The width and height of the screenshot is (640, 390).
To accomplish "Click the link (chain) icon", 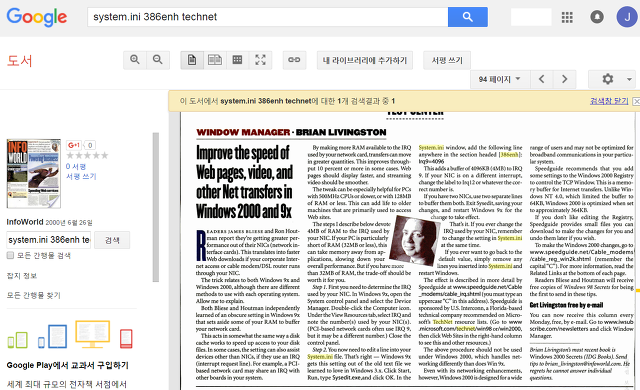I will click(x=294, y=60).
